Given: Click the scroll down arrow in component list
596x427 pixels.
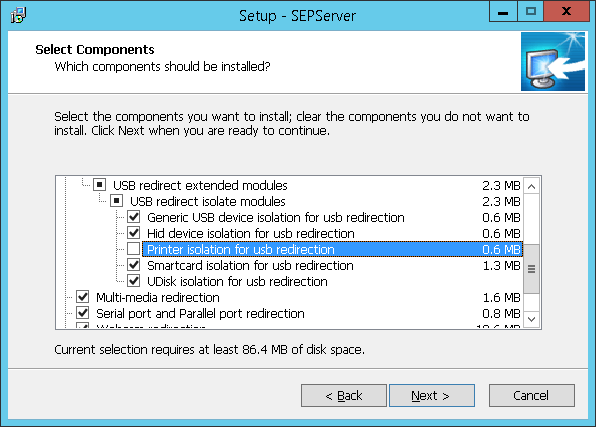Looking at the screenshot, I should tap(532, 319).
